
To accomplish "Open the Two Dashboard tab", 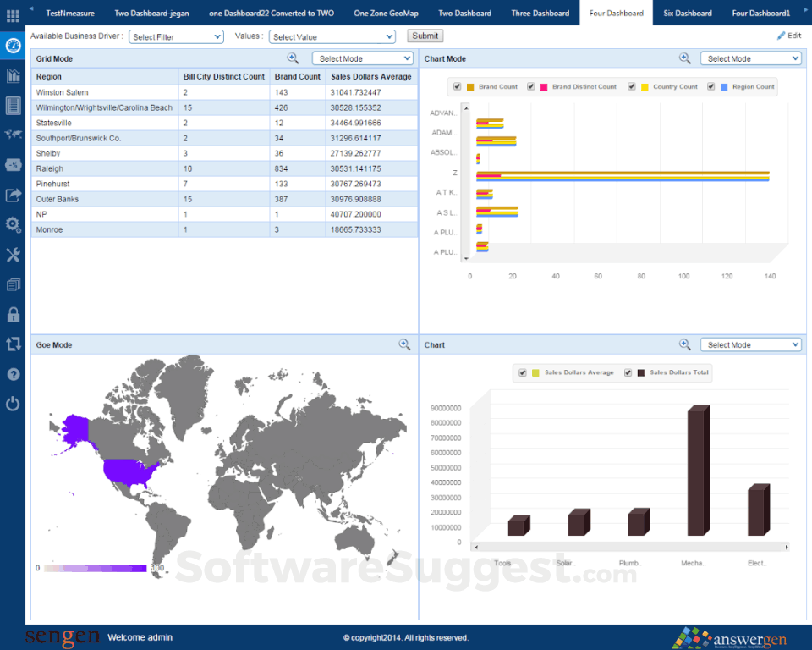I will point(465,13).
